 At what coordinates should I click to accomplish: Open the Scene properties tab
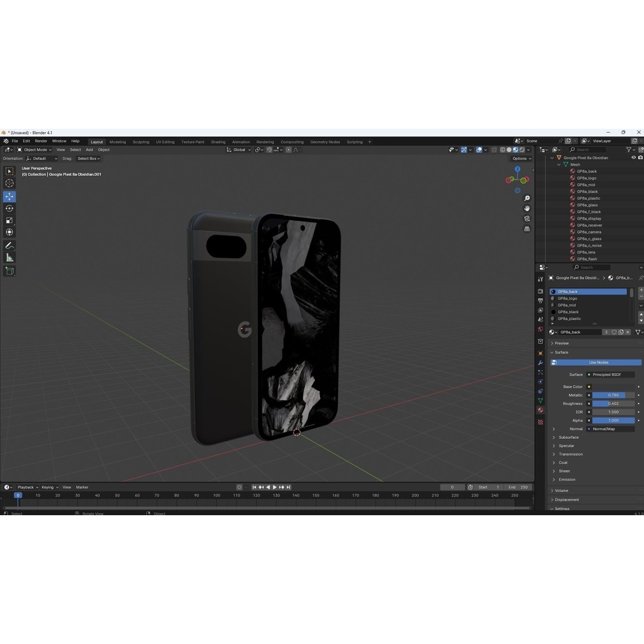(x=540, y=320)
